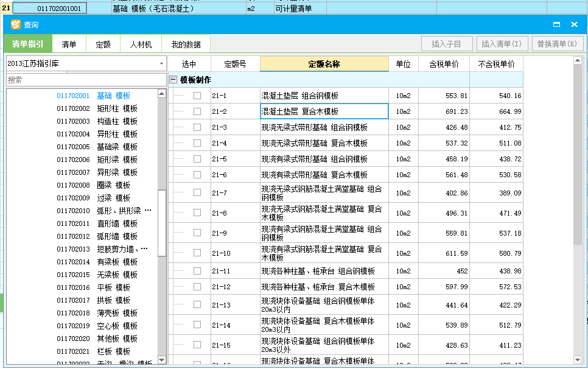Click the 现浇无梁式带形基础 复合木模板 cell
Screen dimensions: 588x369
point(324,143)
